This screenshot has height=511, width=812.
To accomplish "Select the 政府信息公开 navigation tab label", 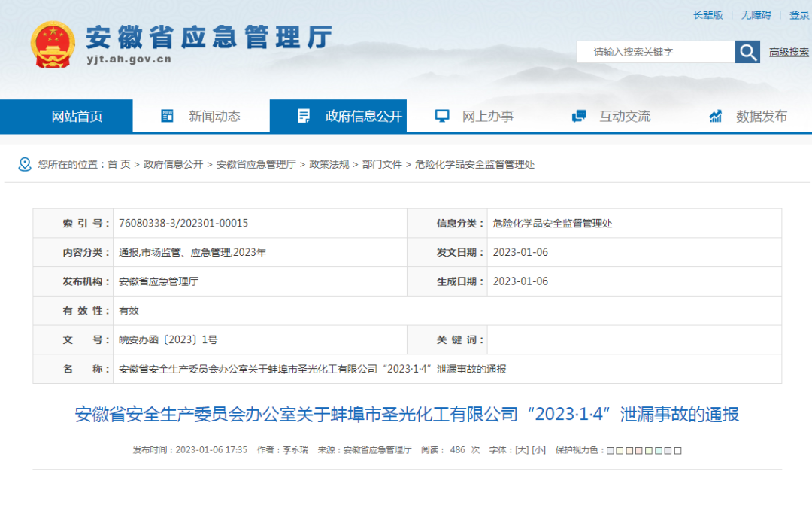I will [364, 116].
